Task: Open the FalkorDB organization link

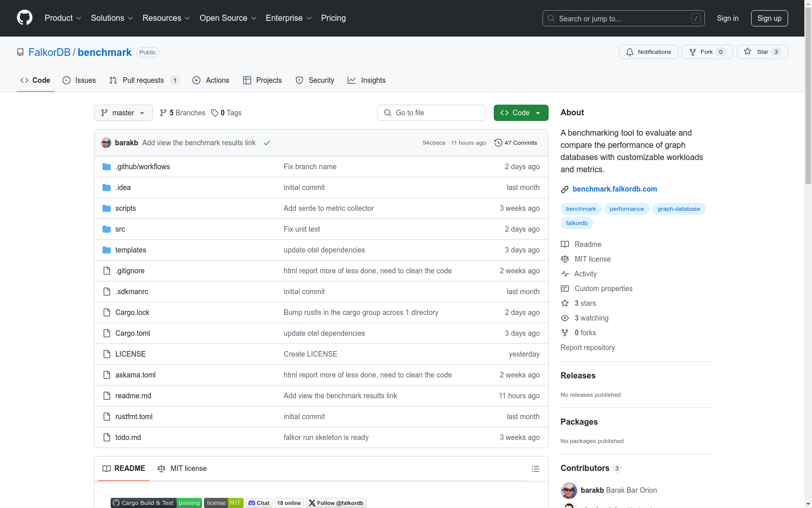Action: pyautogui.click(x=49, y=52)
